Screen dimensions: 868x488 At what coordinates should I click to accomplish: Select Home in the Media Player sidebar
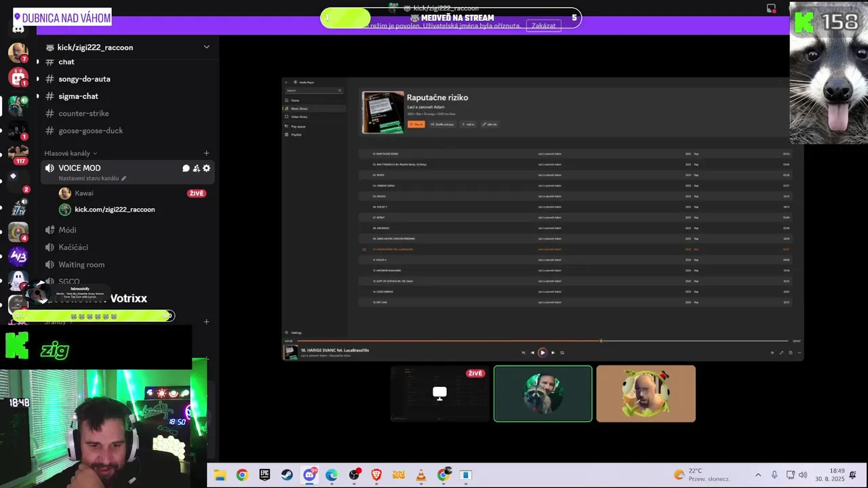pyautogui.click(x=314, y=100)
